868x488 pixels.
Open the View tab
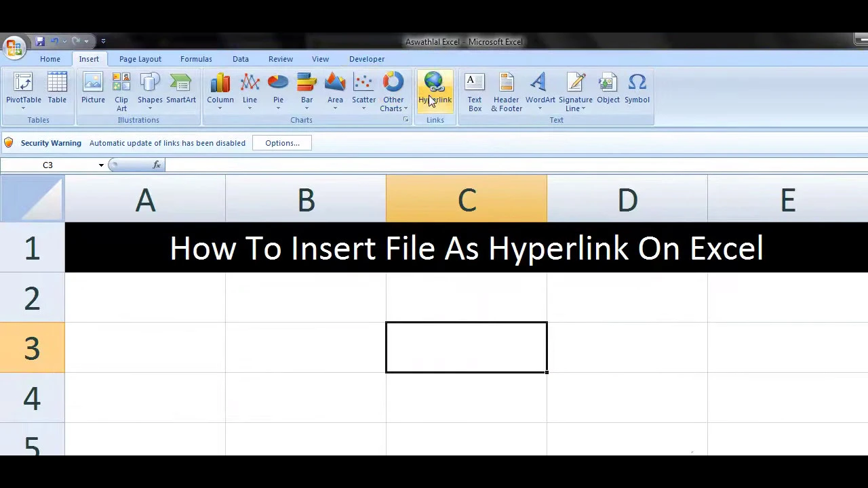pos(320,59)
